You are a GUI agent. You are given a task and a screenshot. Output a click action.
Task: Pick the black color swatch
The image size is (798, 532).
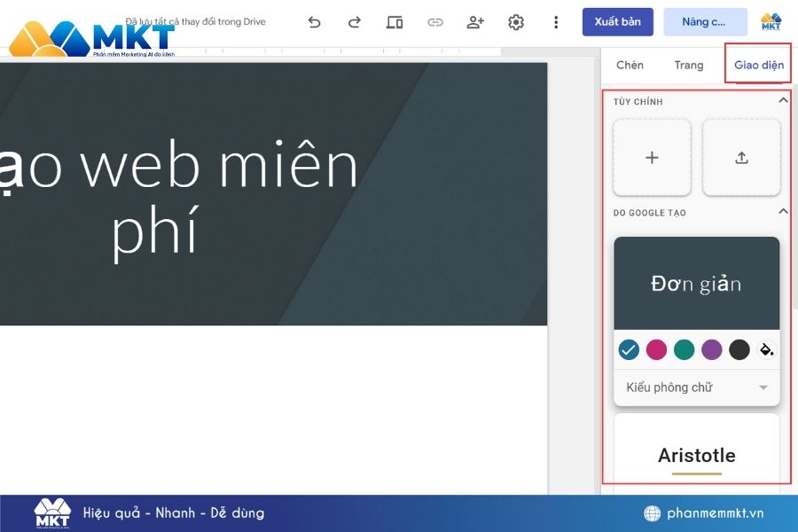pos(739,349)
